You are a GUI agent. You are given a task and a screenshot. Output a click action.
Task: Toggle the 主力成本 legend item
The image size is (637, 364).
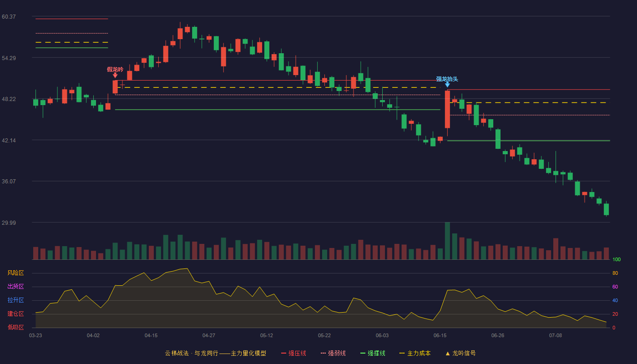(x=415, y=353)
